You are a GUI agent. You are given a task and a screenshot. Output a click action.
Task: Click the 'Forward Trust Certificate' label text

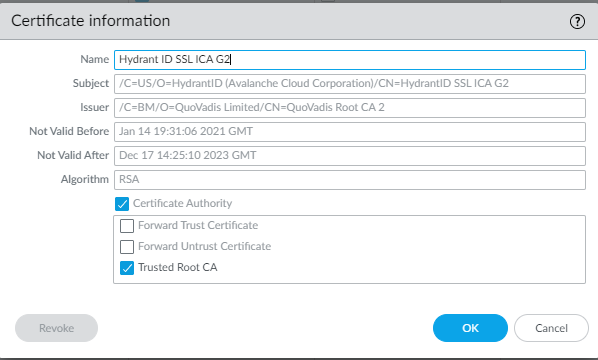(x=198, y=225)
